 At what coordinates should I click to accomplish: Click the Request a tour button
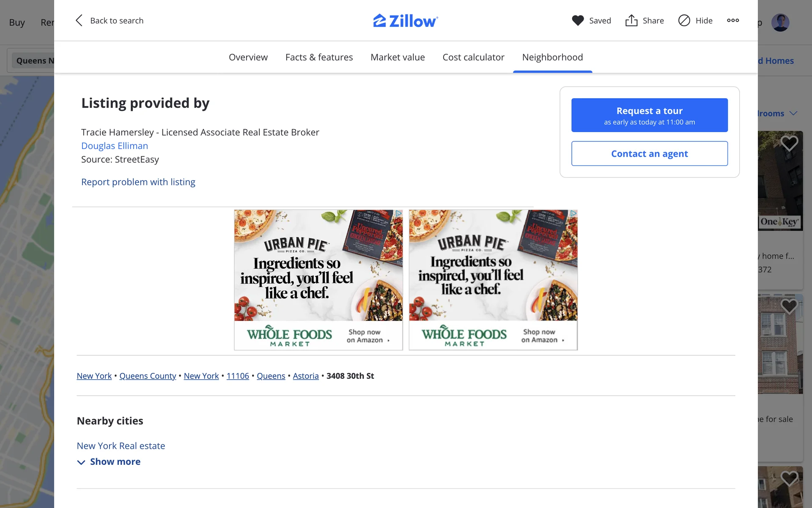[649, 115]
